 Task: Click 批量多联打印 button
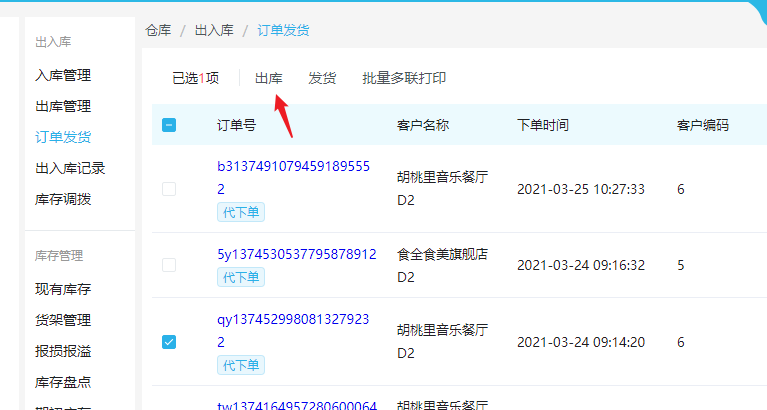[x=404, y=78]
